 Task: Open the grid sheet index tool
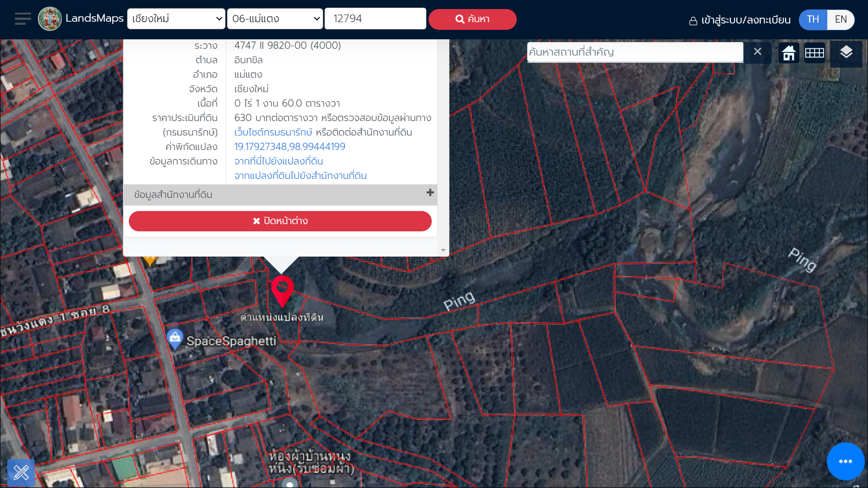click(x=815, y=53)
